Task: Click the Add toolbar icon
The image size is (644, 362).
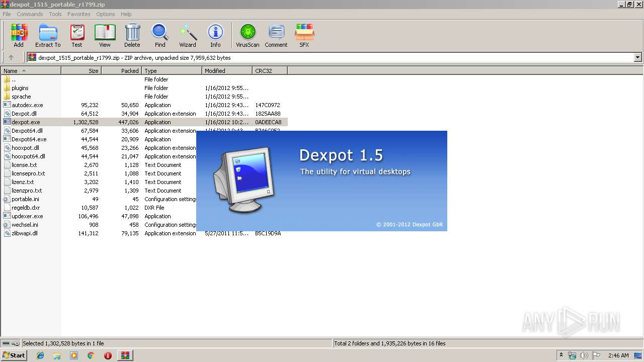Action: click(19, 35)
